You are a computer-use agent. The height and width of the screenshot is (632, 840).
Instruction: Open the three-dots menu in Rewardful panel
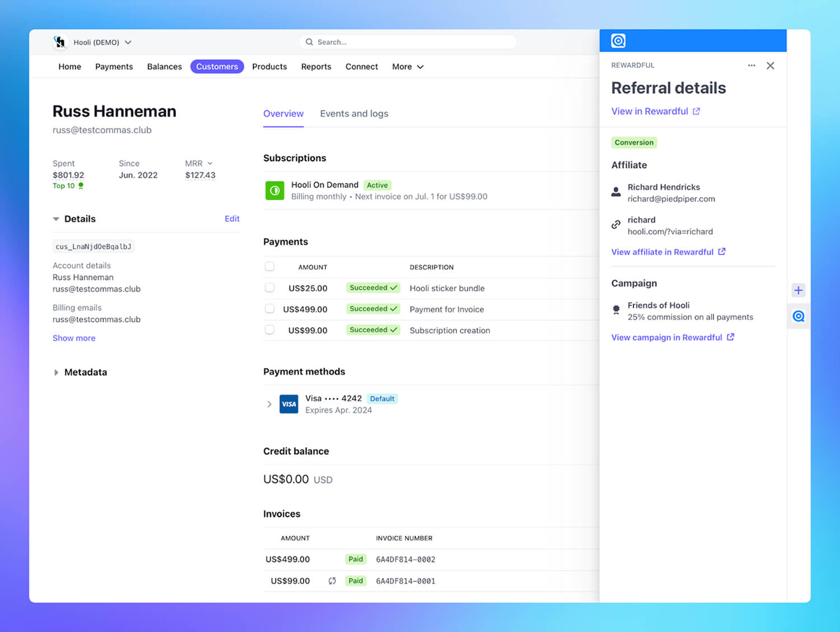point(752,66)
